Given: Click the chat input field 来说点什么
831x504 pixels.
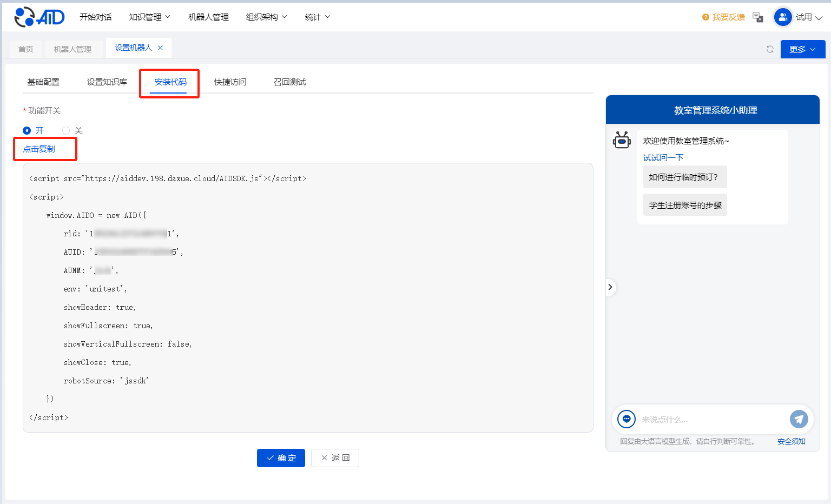Looking at the screenshot, I should [x=711, y=420].
